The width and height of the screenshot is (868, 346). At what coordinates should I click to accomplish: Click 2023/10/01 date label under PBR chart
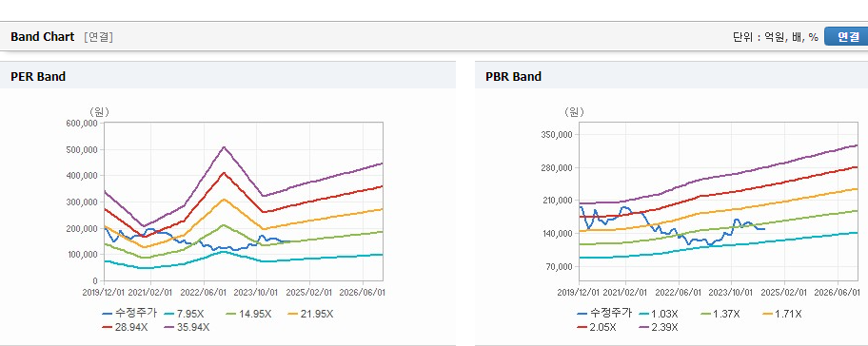pos(731,292)
